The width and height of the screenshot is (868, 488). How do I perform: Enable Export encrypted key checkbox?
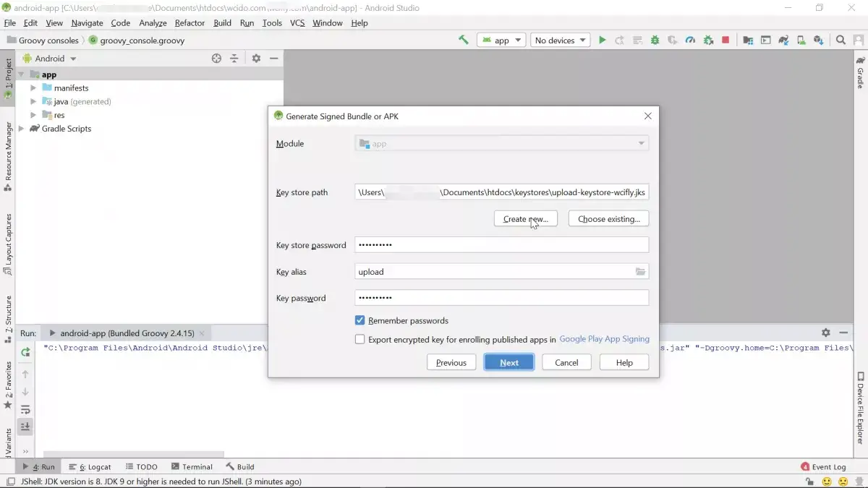coord(359,339)
